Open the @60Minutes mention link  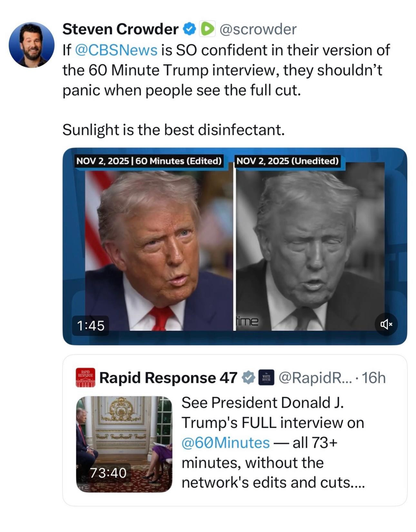pos(225,442)
